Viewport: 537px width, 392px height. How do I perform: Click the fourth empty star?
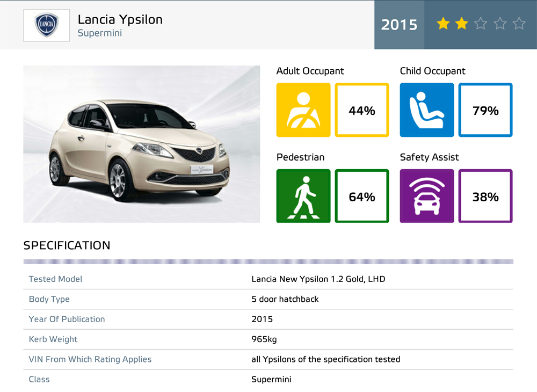[x=500, y=24]
